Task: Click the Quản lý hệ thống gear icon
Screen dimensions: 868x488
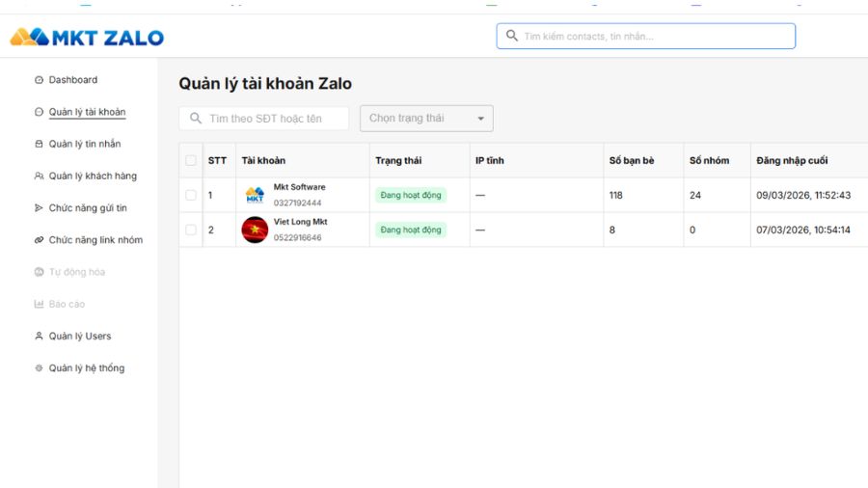Action: point(39,368)
